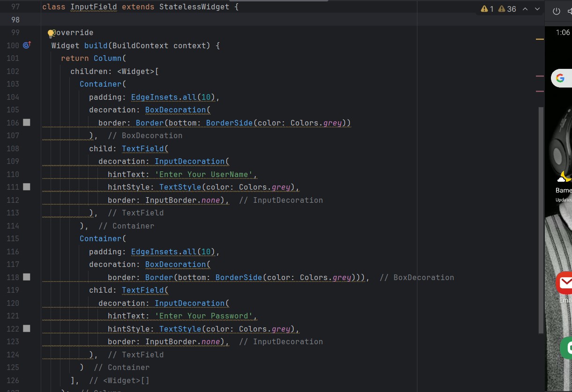Click TextField on line 108

(143, 149)
